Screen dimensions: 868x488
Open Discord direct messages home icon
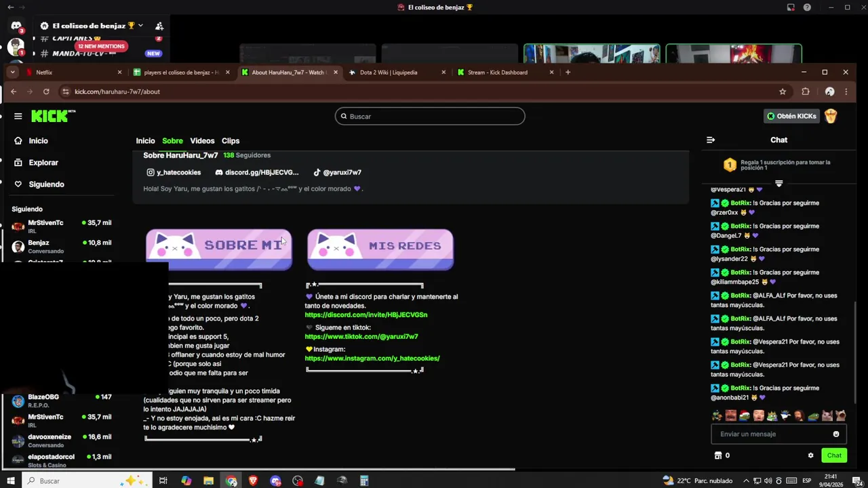coord(16,26)
